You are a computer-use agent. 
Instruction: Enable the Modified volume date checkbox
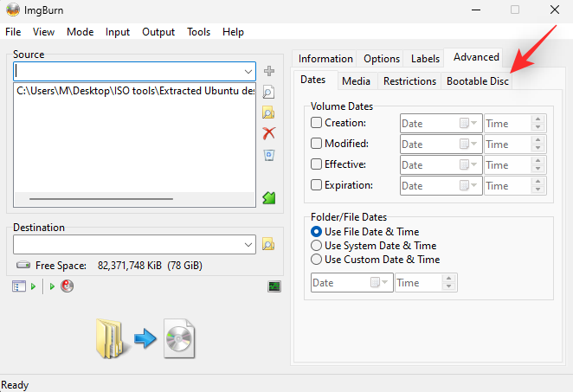click(x=316, y=143)
